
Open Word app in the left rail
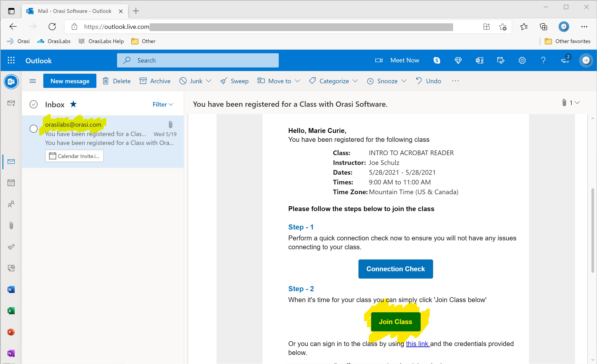click(x=11, y=289)
